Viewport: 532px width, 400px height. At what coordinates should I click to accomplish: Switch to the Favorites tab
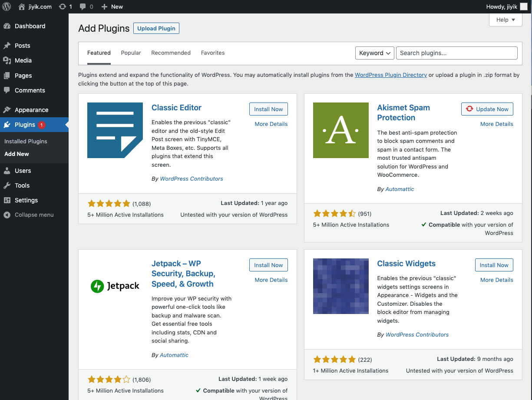213,53
